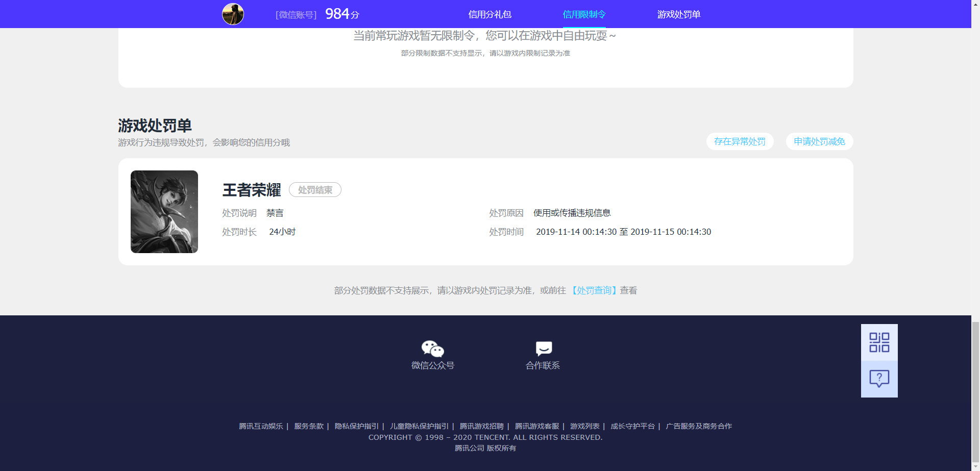Click the 申请处罚减免 button
Screen dimensions: 980x471
(819, 141)
